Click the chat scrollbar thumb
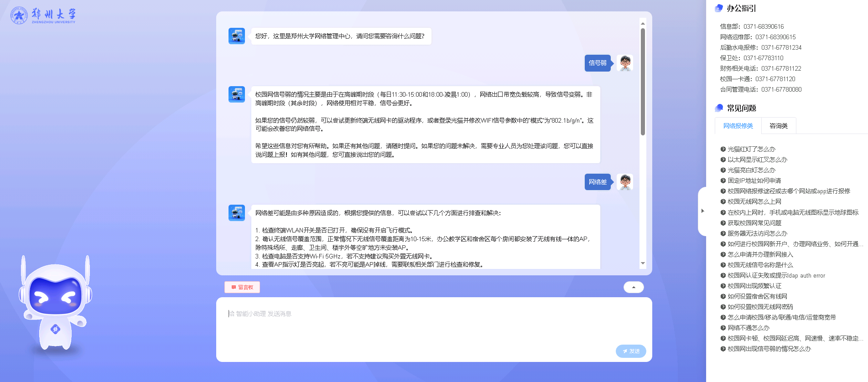Viewport: 868px width, 382px height. [643, 82]
